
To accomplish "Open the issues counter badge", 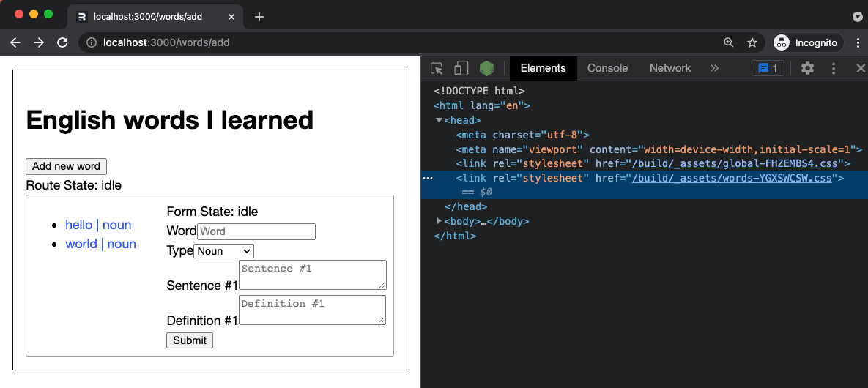I will (768, 68).
